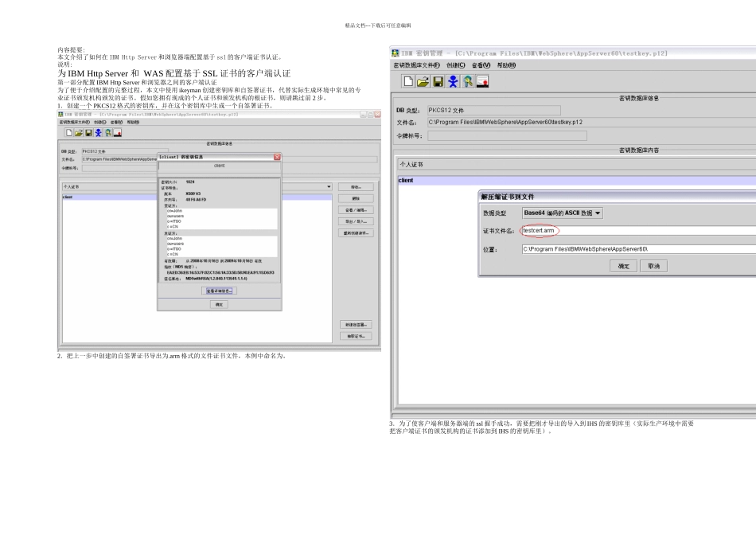Click the 新建自签署 button in the key-info window
This screenshot has width=756, height=535.
(x=356, y=325)
